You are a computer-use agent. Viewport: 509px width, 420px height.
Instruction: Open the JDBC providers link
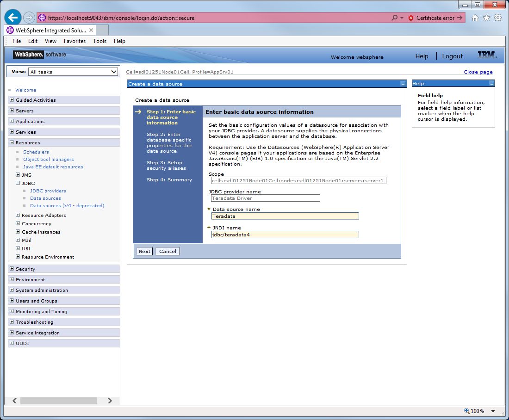click(48, 191)
